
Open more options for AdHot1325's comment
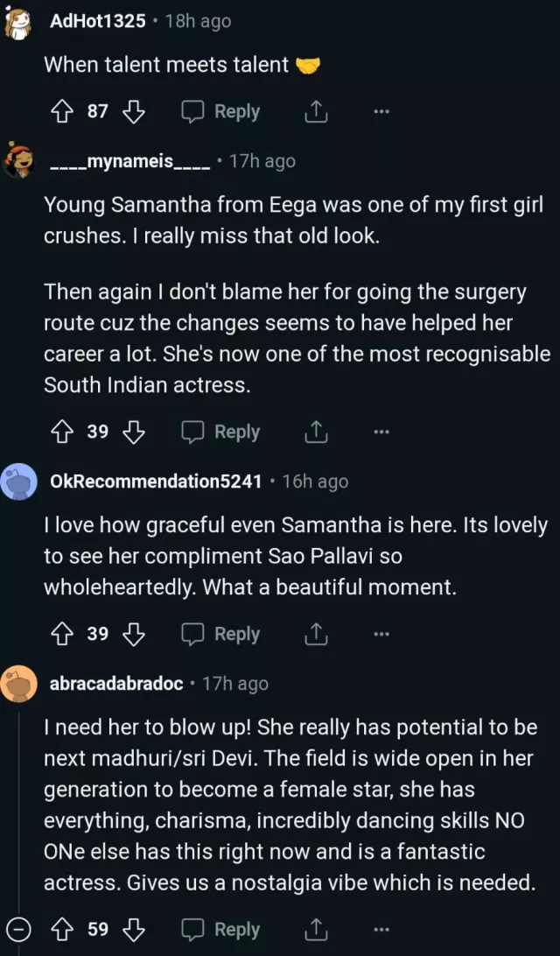tap(381, 112)
